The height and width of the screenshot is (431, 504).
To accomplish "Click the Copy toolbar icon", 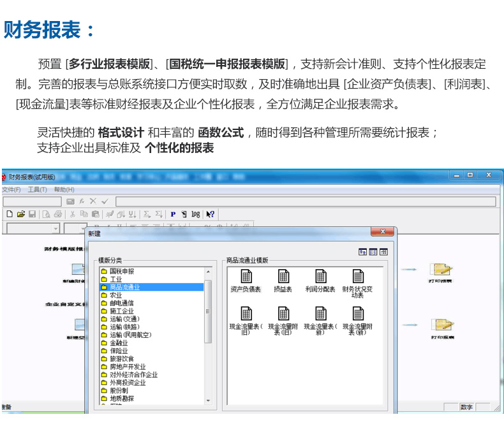I will click(84, 214).
